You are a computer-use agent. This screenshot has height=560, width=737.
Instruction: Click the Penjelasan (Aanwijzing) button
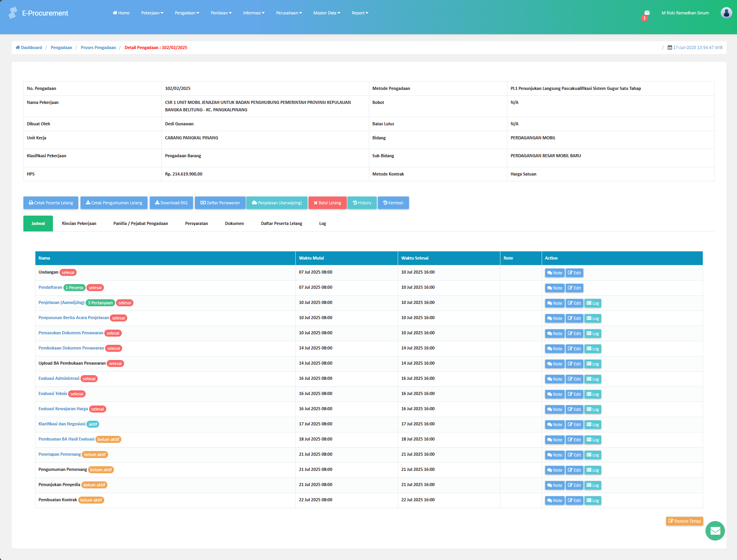click(277, 203)
